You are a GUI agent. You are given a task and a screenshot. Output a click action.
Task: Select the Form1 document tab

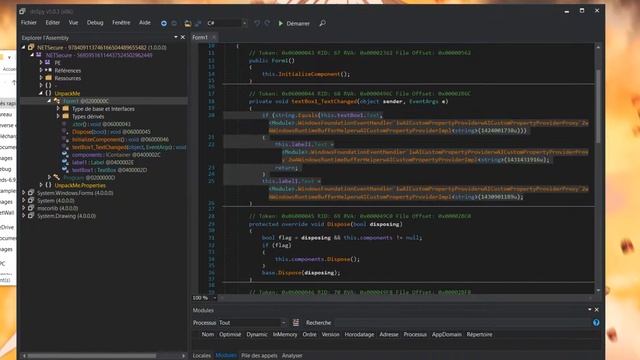pos(200,37)
